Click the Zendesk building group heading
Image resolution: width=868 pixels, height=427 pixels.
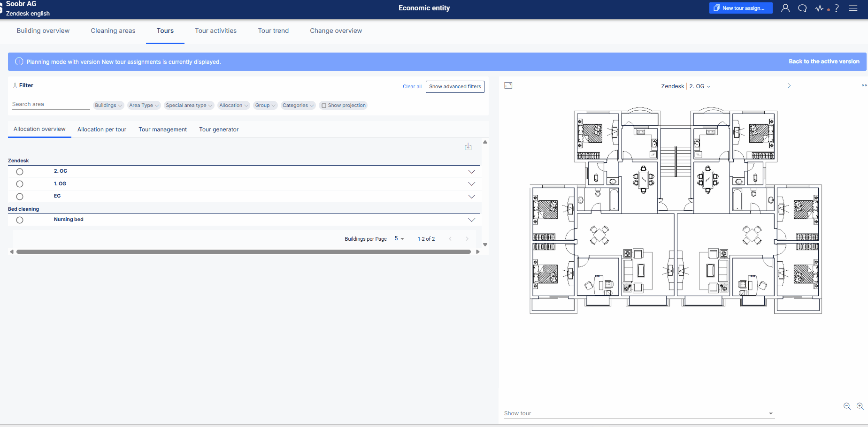point(18,161)
